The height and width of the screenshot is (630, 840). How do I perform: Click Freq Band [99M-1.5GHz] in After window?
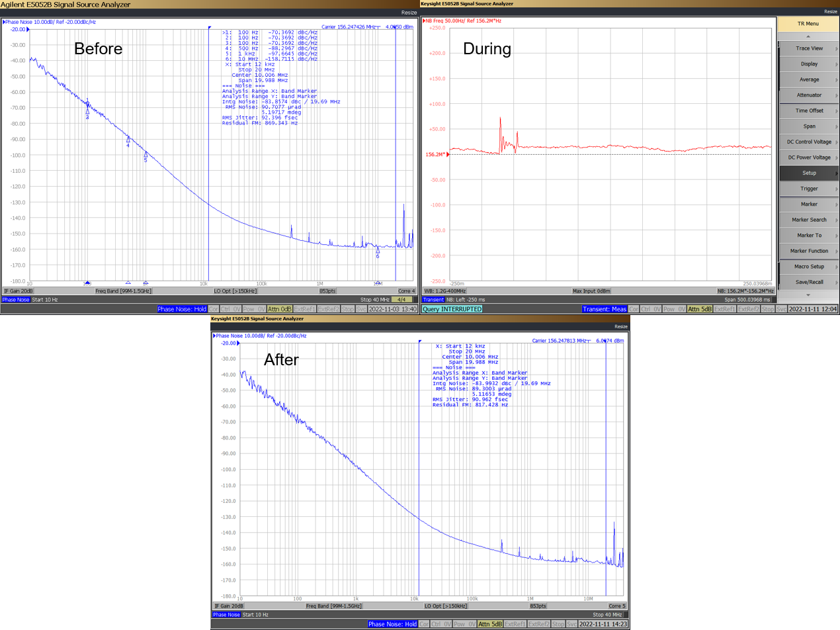(333, 606)
